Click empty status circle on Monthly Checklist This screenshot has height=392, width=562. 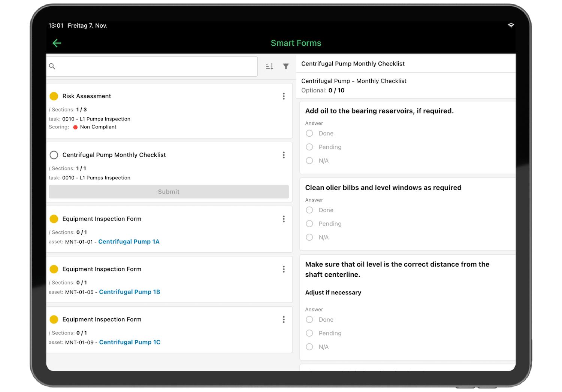(54, 155)
